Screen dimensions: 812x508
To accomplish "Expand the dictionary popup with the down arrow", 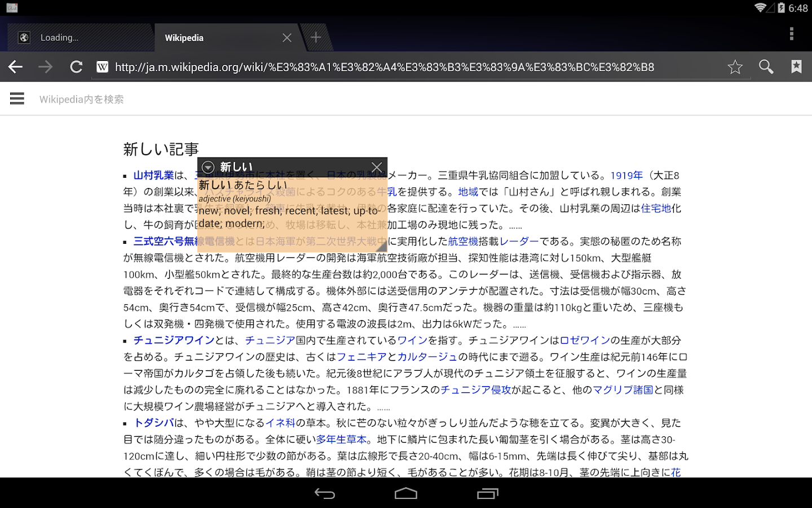I will click(208, 167).
